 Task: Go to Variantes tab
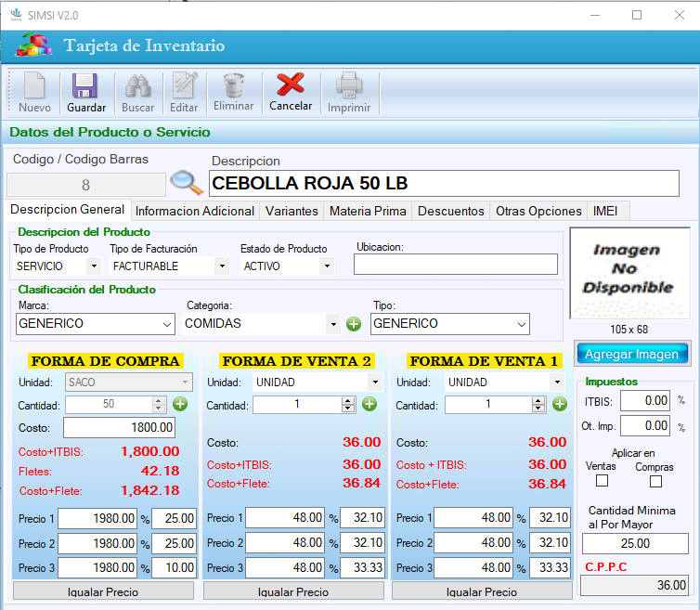[x=292, y=211]
